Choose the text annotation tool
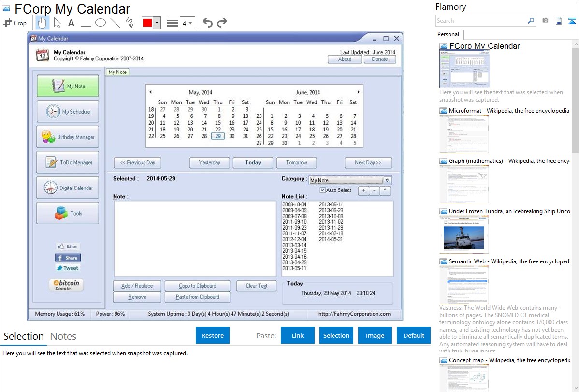 [71, 23]
